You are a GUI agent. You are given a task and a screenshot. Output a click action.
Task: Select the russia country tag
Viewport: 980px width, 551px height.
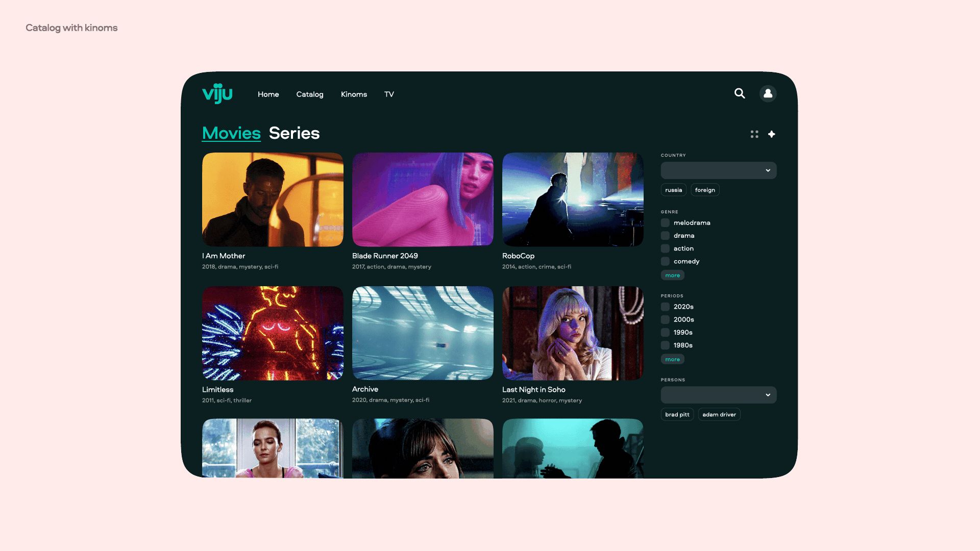(x=673, y=190)
